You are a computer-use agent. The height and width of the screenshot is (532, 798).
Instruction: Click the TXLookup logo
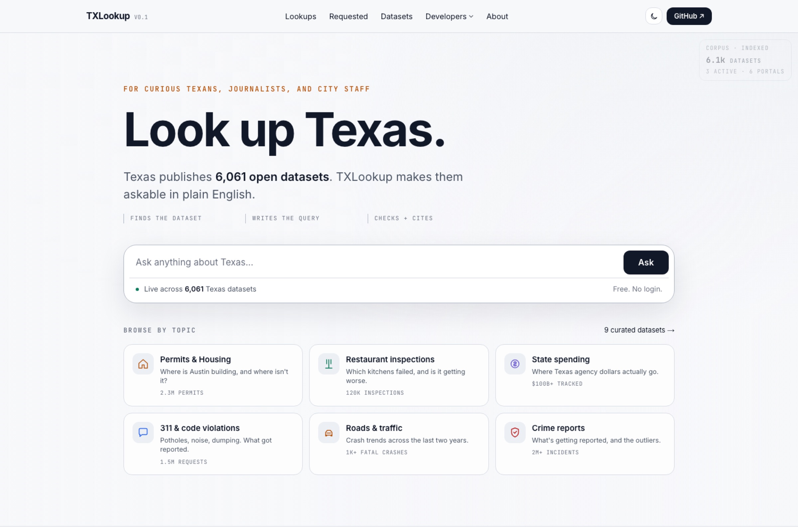coord(108,16)
